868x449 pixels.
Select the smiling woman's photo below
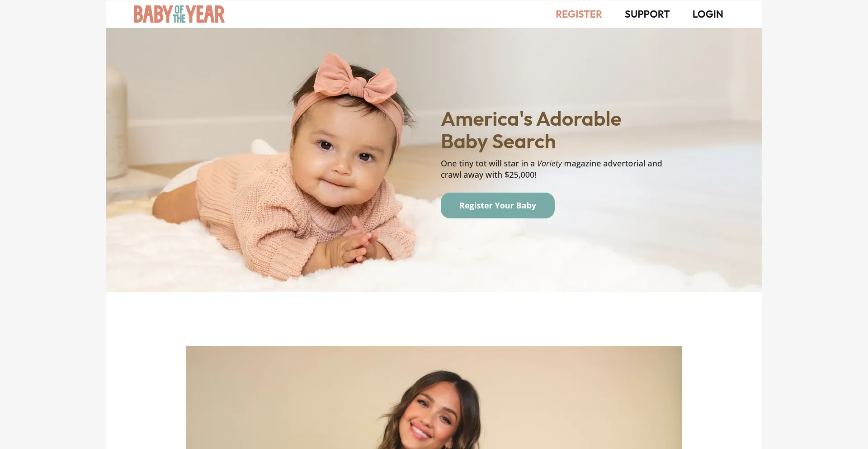coord(434,397)
